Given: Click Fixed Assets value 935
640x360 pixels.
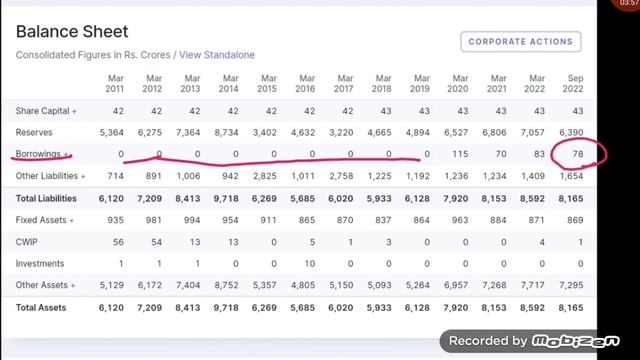Looking at the screenshot, I should [116, 220].
